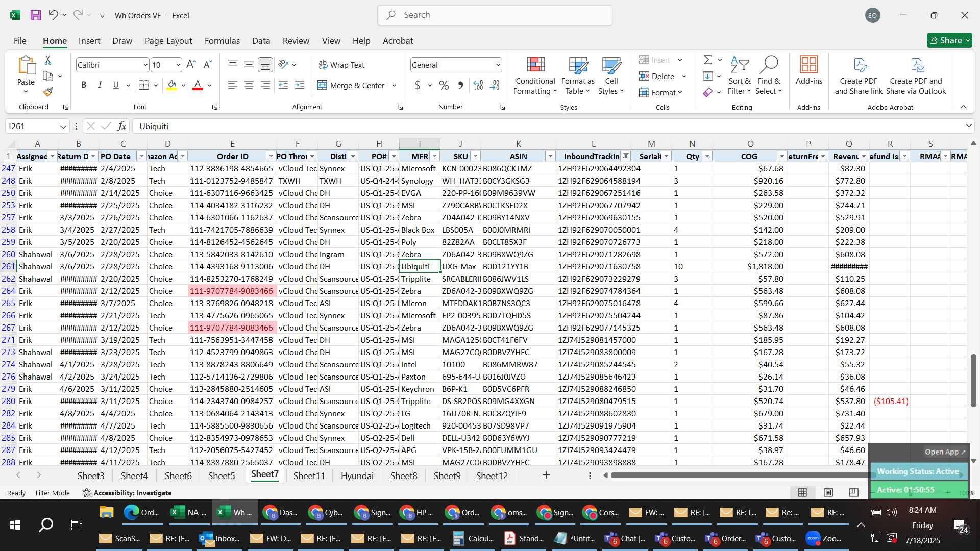Image resolution: width=980 pixels, height=551 pixels.
Task: Open the Merge & Center dropdown arrow
Action: [394, 86]
